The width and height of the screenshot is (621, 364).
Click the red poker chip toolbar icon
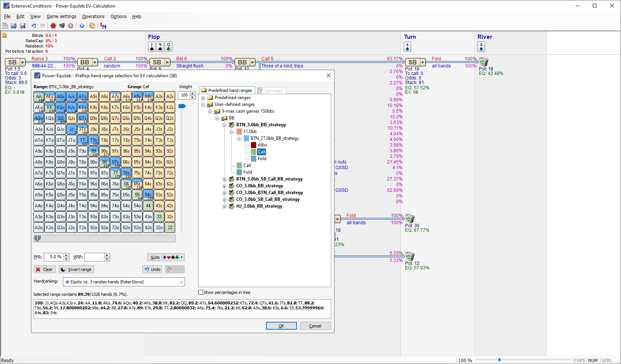coord(53,26)
